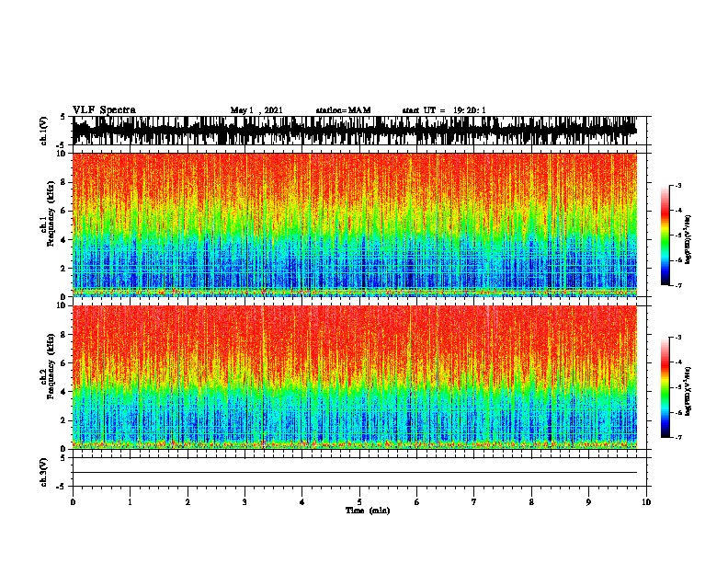Click the "-3" label on ch.1 color scale
Screen dimensions: 728x563
click(678, 185)
